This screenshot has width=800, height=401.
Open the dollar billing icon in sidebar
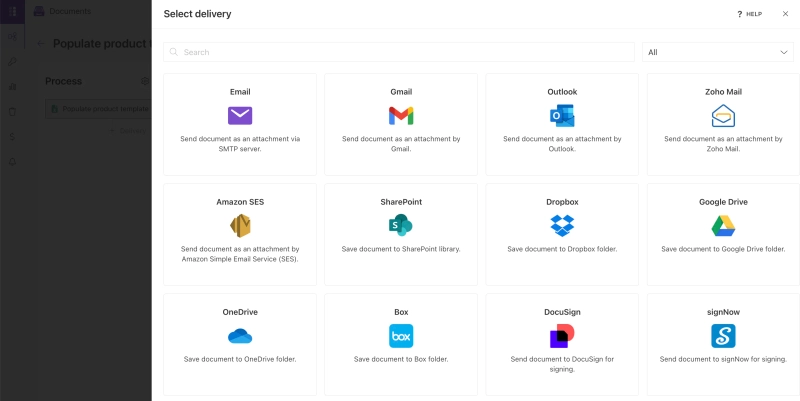tap(12, 136)
